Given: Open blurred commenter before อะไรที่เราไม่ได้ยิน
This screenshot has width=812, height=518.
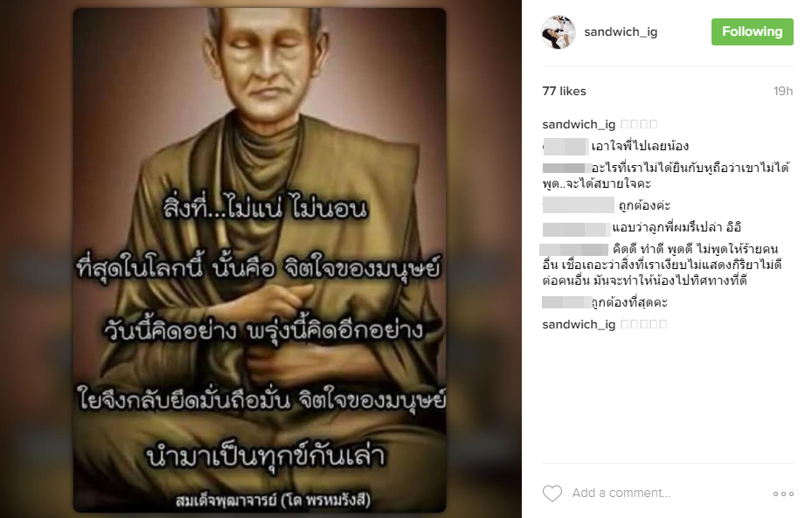Looking at the screenshot, I should click(x=566, y=169).
